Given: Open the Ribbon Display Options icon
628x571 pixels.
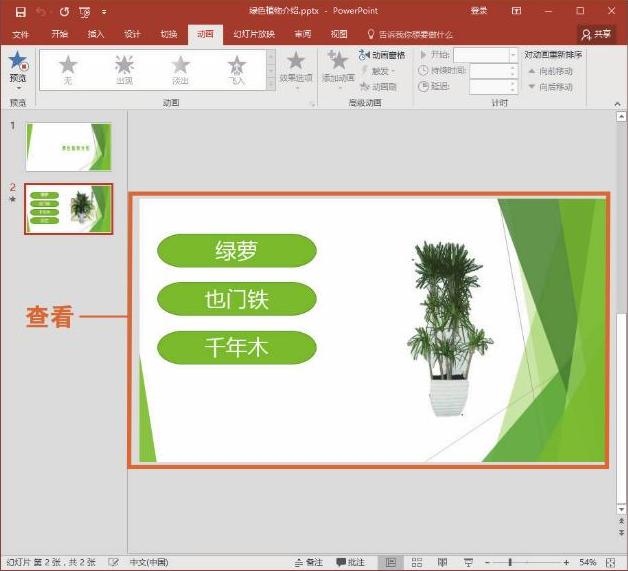Looking at the screenshot, I should 516,11.
